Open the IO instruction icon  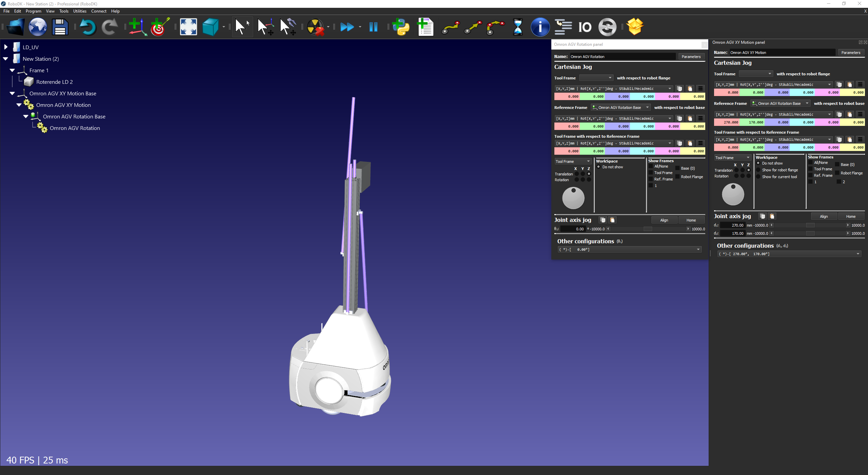(585, 27)
